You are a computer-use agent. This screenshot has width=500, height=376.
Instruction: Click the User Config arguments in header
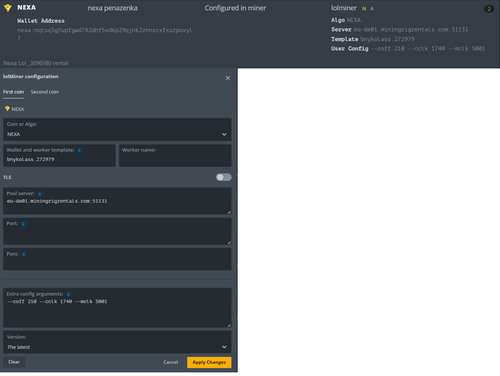click(x=428, y=49)
